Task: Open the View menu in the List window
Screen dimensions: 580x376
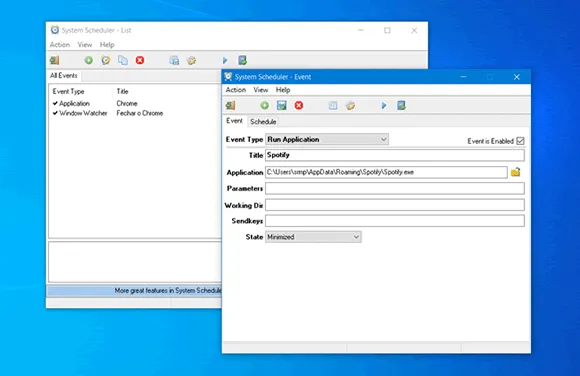Action: click(x=85, y=45)
